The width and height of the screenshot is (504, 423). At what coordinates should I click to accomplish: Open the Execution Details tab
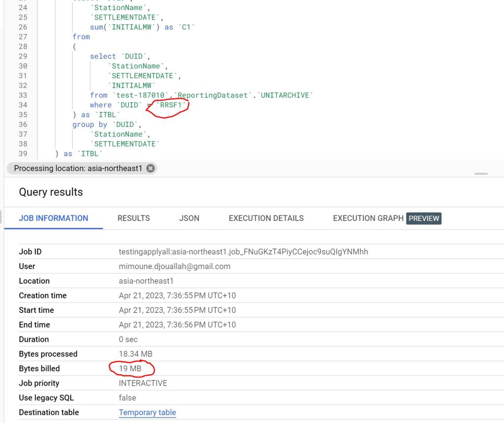coord(266,218)
